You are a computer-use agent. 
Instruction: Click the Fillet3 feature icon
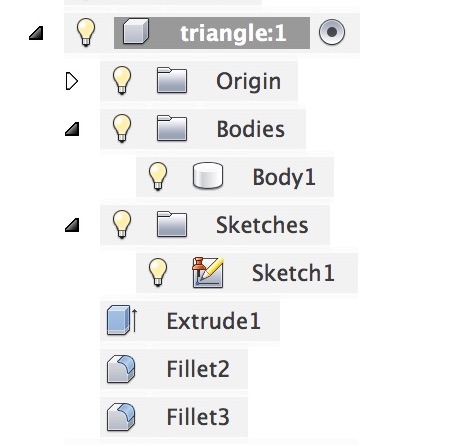coord(121,417)
